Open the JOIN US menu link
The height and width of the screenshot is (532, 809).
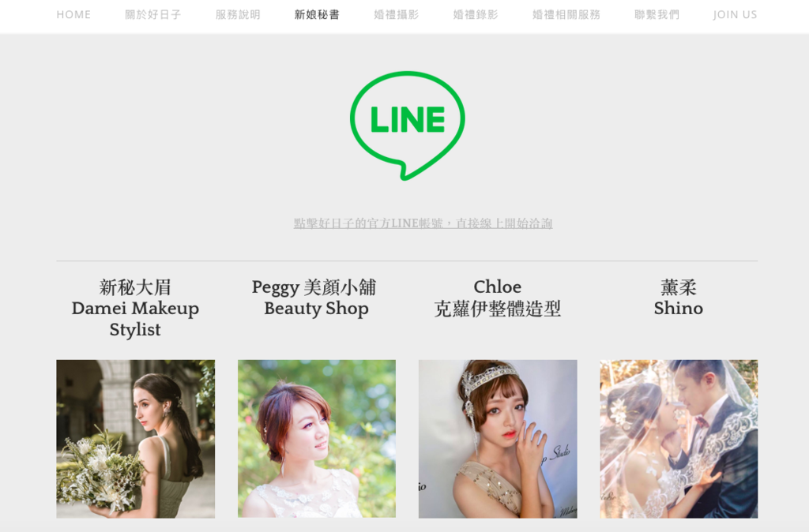tap(736, 14)
